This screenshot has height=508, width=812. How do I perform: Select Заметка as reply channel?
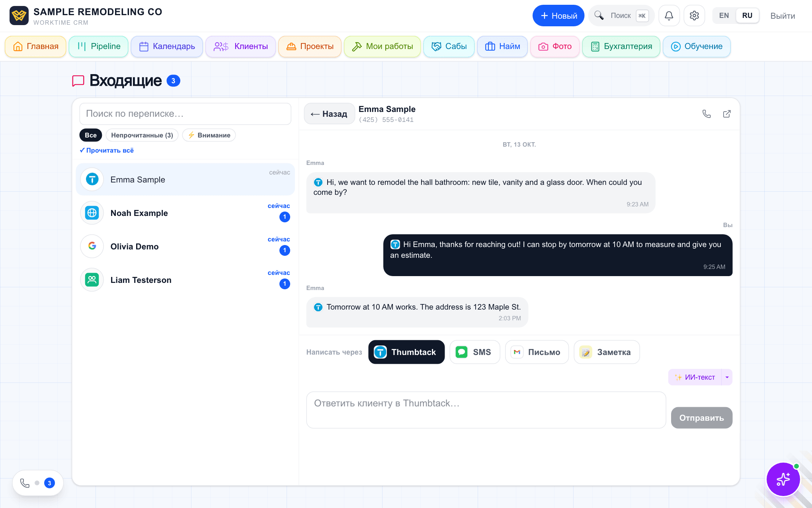[607, 352]
